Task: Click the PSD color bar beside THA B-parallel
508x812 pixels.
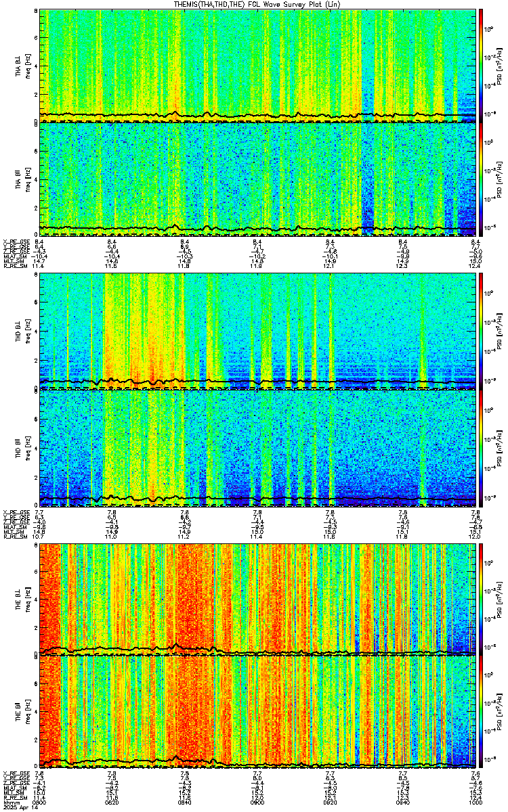Action: click(481, 179)
